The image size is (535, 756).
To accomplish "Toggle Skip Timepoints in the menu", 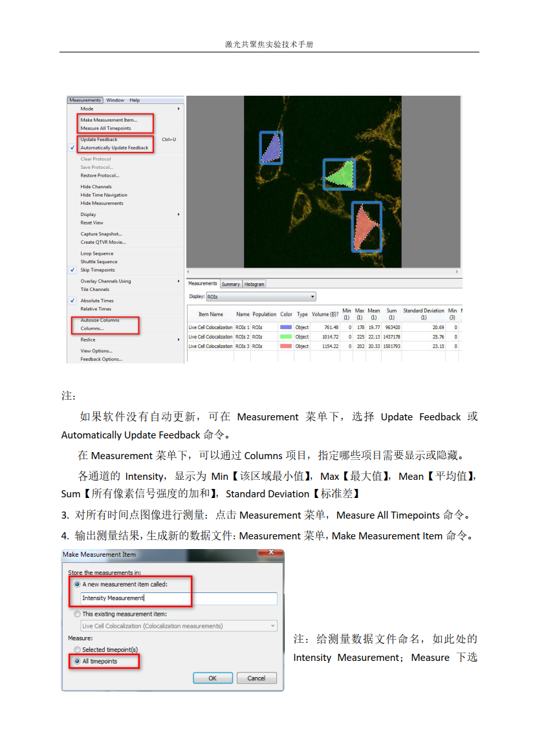I will pos(97,270).
